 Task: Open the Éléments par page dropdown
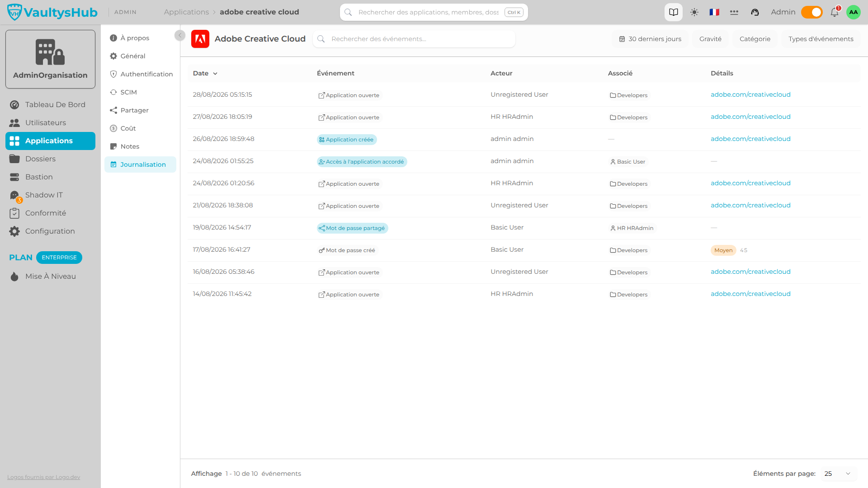(x=838, y=474)
